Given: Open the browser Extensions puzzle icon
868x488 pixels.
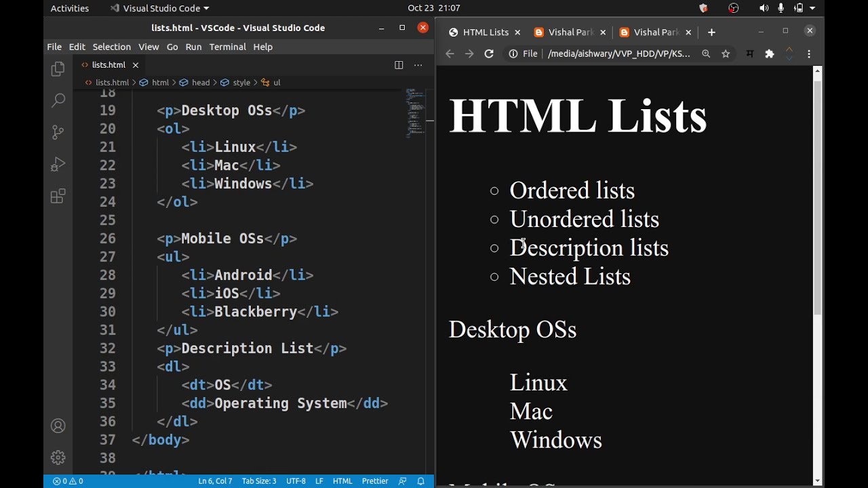Looking at the screenshot, I should pyautogui.click(x=769, y=54).
